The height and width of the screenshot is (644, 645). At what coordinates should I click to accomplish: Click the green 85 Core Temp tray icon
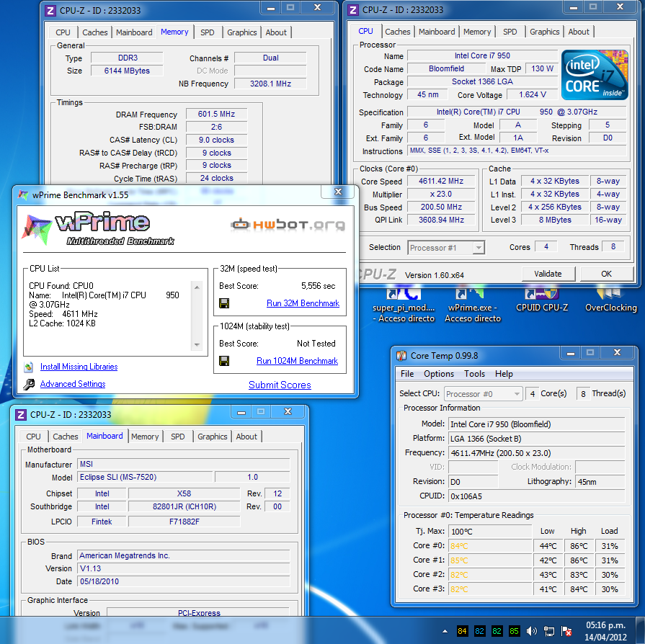click(x=514, y=631)
